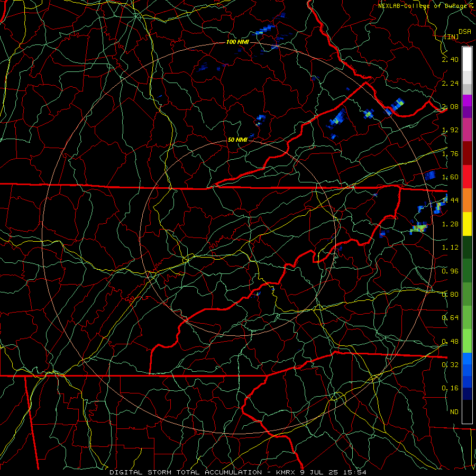Screen dimensions: 476x476
Task: Click the 1.28 legend value
Action: click(x=450, y=224)
